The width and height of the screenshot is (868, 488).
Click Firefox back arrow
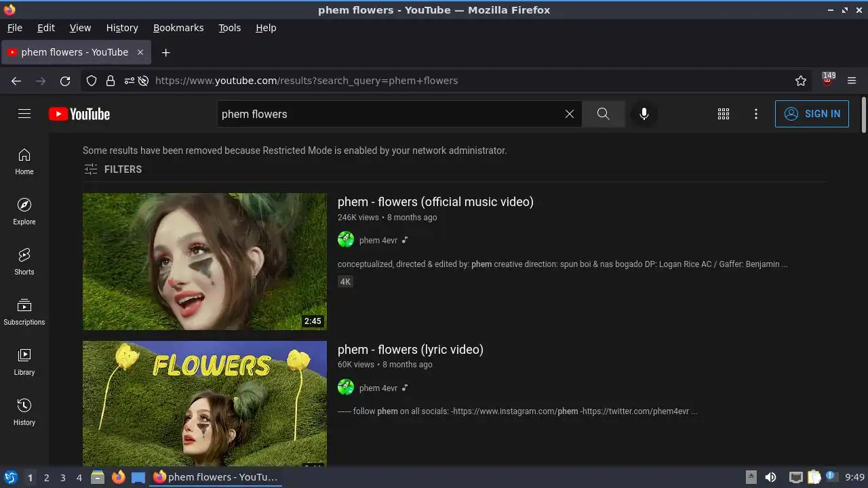coord(16,81)
